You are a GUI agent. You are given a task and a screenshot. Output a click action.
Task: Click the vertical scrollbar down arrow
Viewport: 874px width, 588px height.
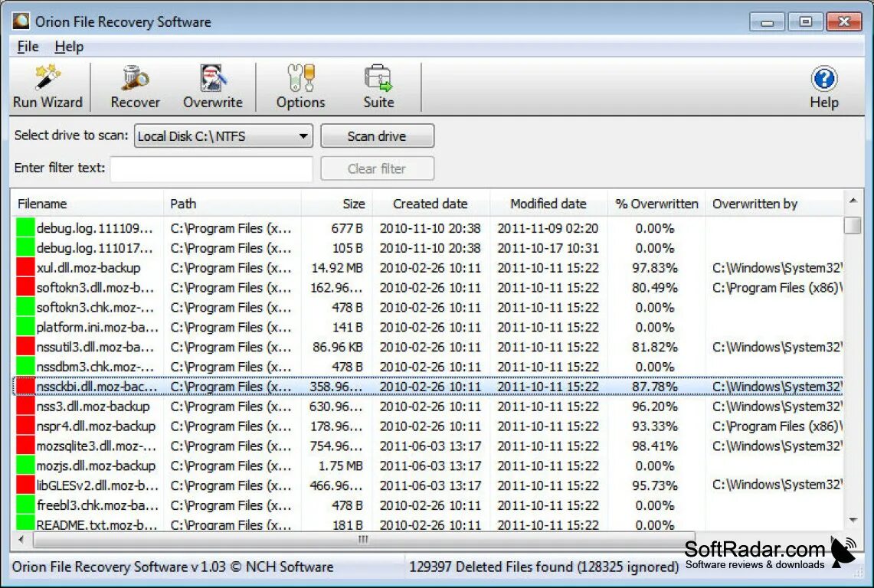853,520
